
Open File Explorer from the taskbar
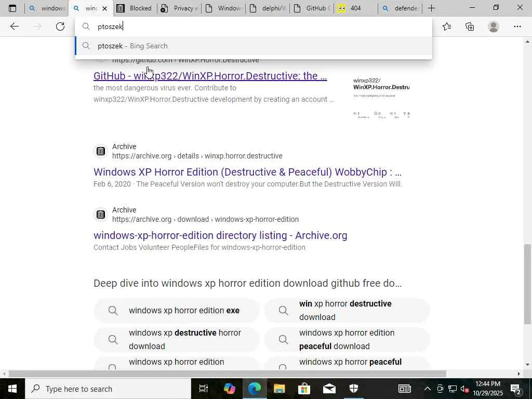[279, 389]
